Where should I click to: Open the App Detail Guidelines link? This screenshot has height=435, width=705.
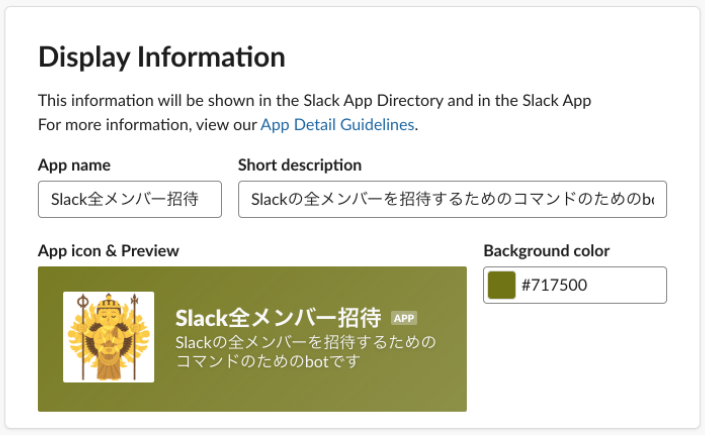(x=337, y=125)
